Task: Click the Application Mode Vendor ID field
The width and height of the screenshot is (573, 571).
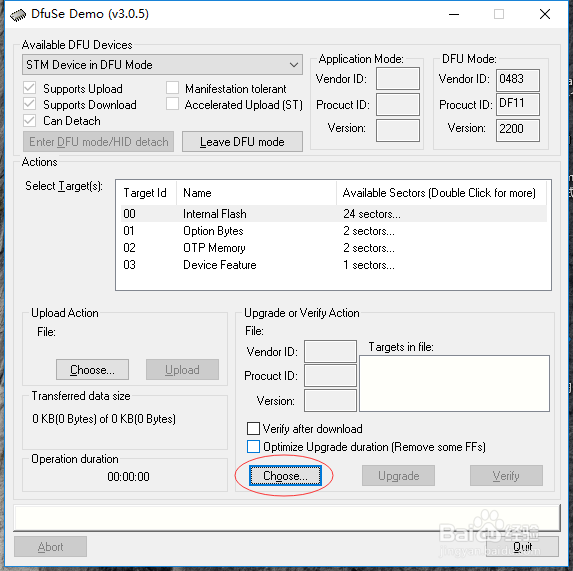Action: point(398,78)
